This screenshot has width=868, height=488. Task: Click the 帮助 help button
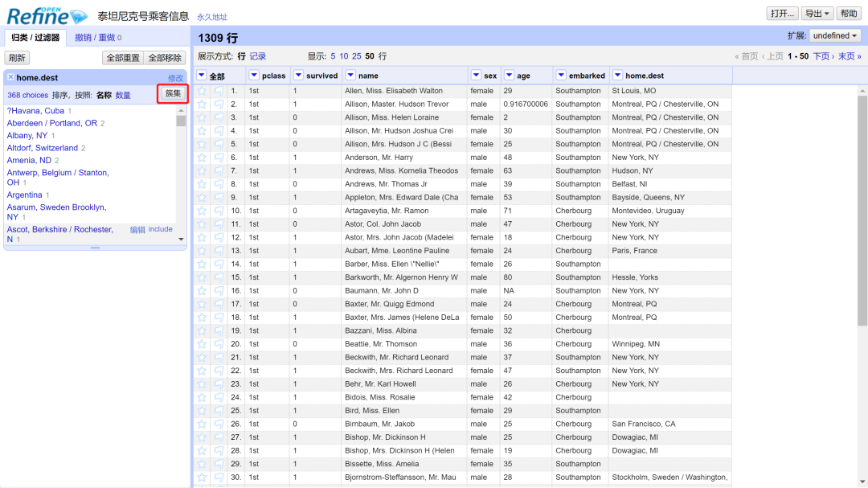coord(849,14)
